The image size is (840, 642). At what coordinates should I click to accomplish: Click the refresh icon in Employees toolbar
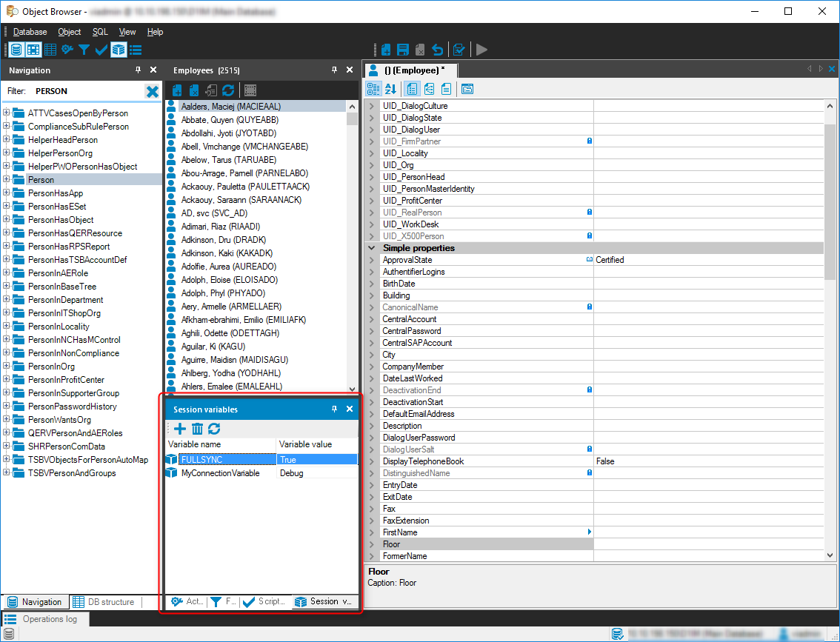pyautogui.click(x=228, y=90)
